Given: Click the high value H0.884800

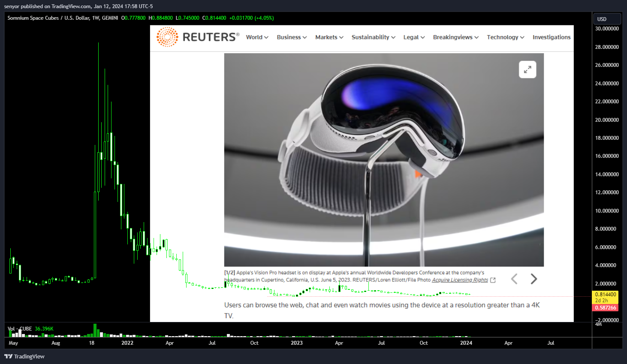Looking at the screenshot, I should (160, 18).
